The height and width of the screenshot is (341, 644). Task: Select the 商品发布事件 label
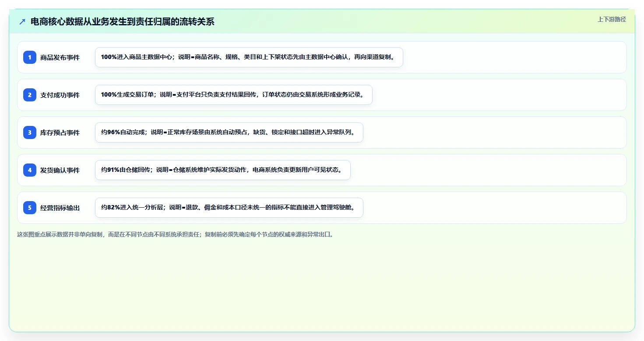click(x=60, y=57)
